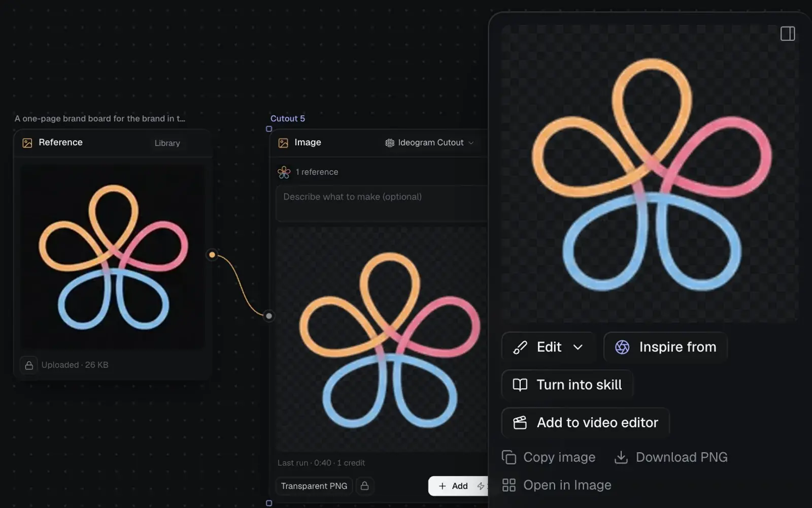This screenshot has height=508, width=812.
Task: Click Add to video editor
Action: tap(585, 422)
